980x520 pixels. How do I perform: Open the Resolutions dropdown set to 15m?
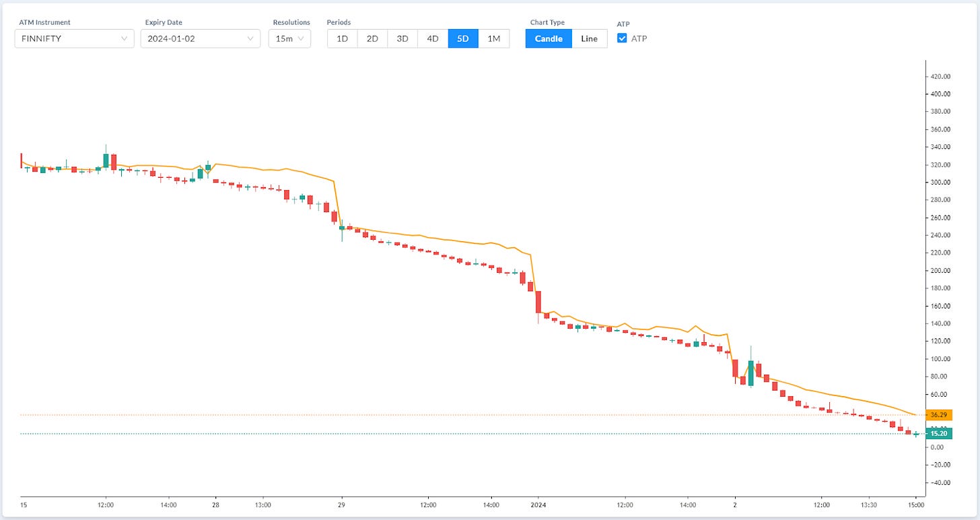[289, 38]
